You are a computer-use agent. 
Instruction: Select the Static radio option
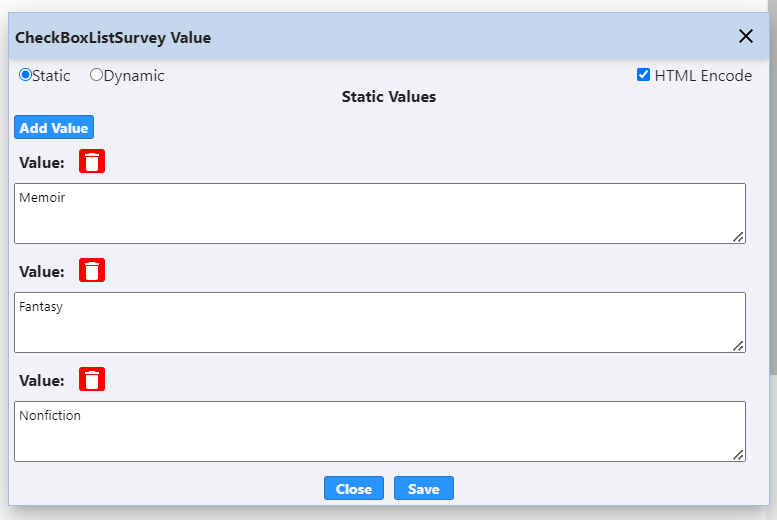[25, 75]
